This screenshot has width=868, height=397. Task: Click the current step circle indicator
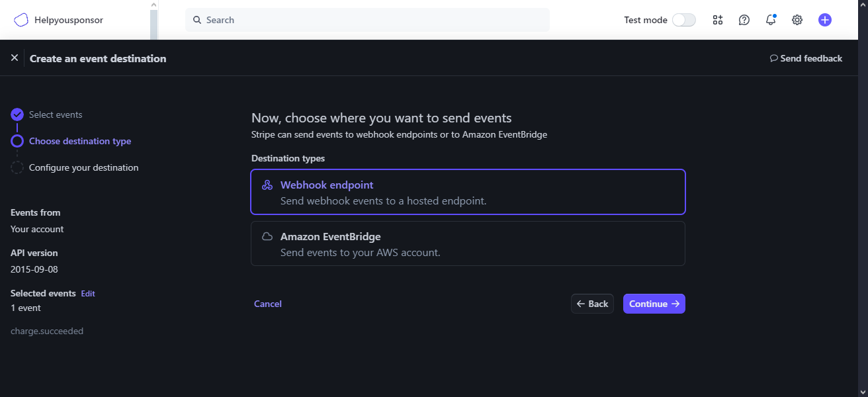[x=17, y=141]
